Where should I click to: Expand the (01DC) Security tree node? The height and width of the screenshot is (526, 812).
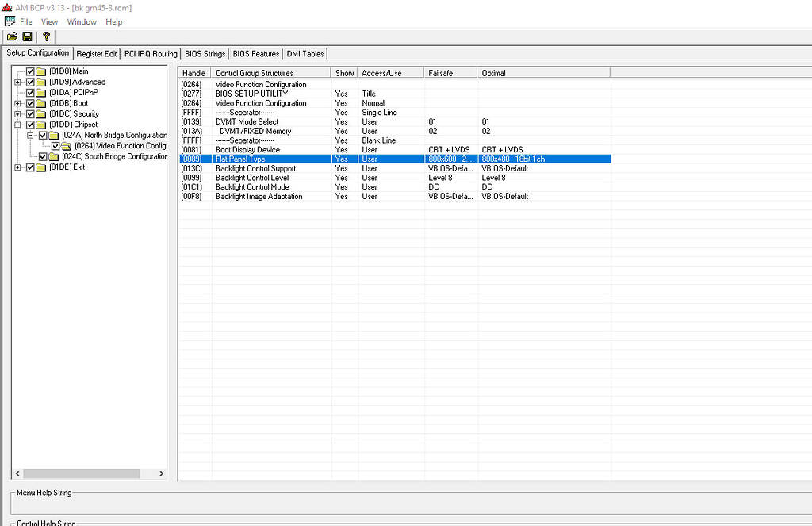pyautogui.click(x=17, y=114)
